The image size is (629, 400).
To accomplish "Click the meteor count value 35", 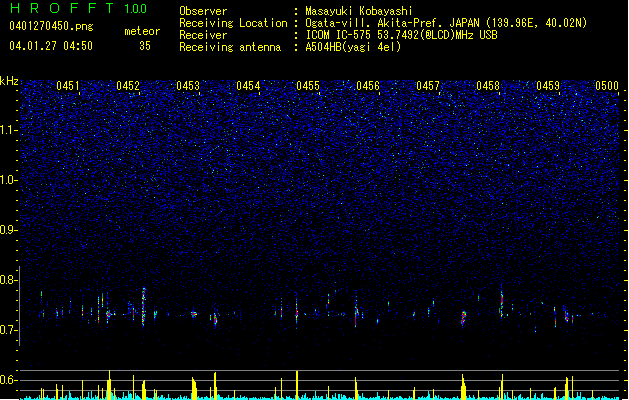I will (x=145, y=46).
